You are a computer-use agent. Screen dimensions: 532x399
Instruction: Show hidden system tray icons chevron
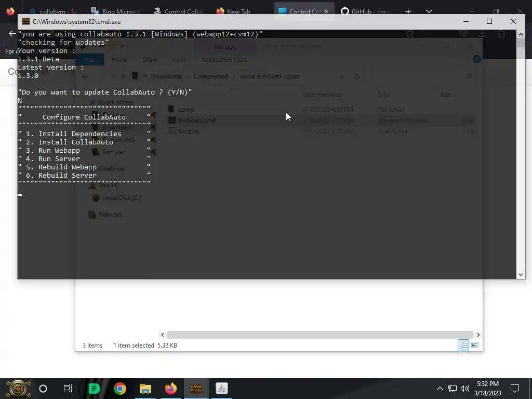pyautogui.click(x=440, y=389)
